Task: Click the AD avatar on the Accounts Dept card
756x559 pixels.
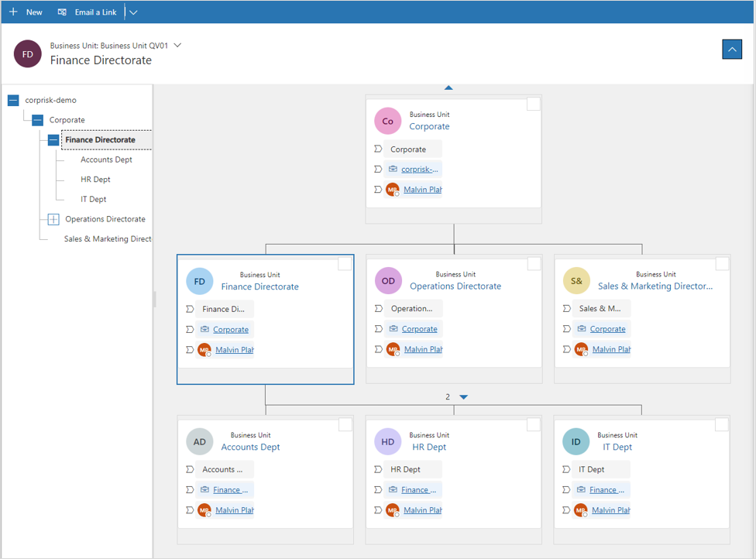Action: point(200,442)
